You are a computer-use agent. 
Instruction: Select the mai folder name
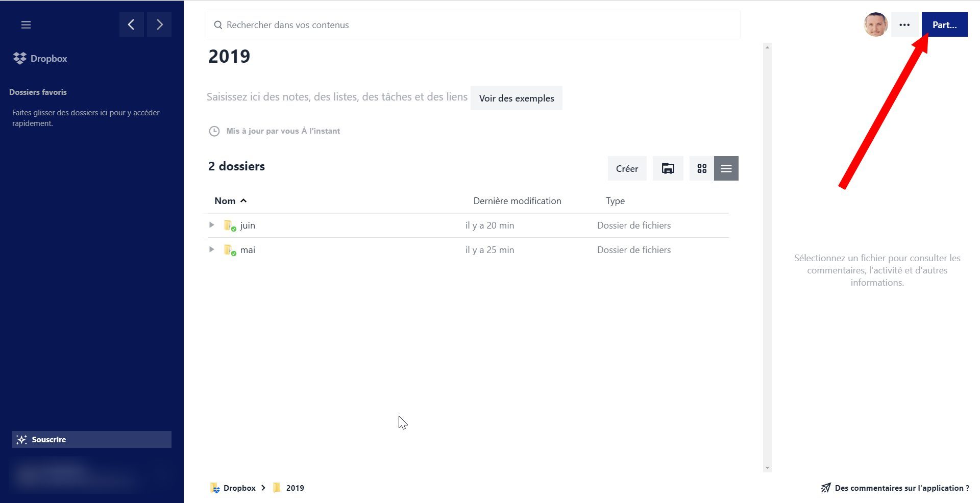[x=248, y=250]
